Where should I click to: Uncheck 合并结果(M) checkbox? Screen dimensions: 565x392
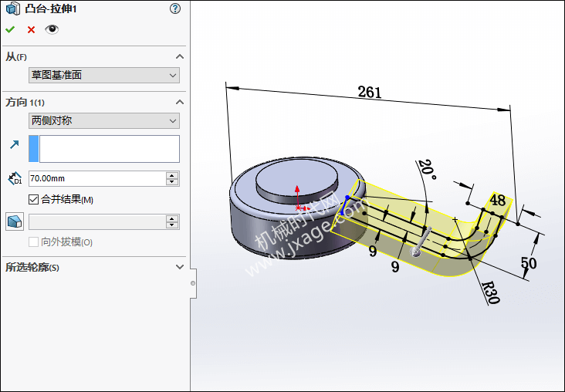(x=33, y=199)
